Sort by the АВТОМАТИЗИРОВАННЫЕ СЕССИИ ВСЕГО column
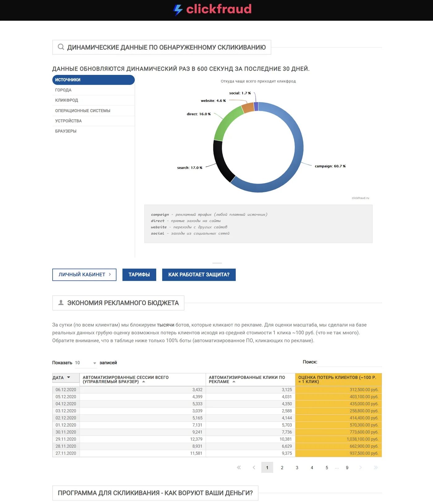Viewport: 433px width, 504px height. click(143, 380)
